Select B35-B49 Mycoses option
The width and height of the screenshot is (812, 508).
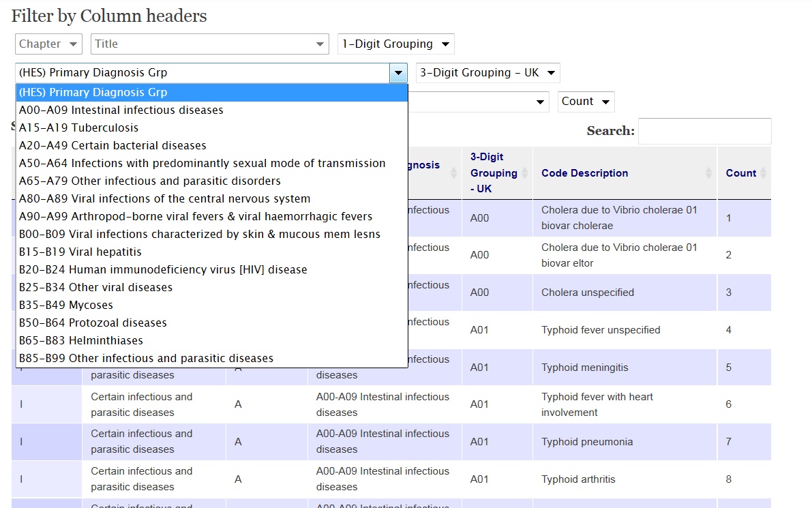[66, 305]
